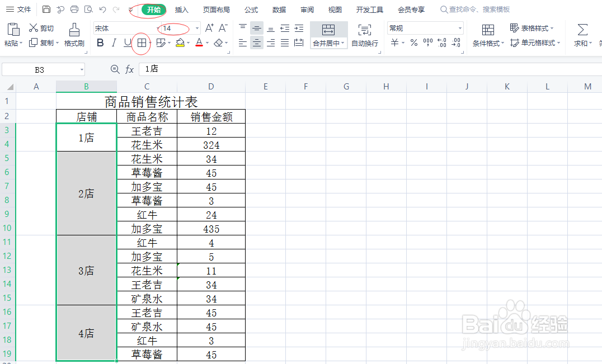Click the Print icon in quick access toolbar

pyautogui.click(x=74, y=9)
